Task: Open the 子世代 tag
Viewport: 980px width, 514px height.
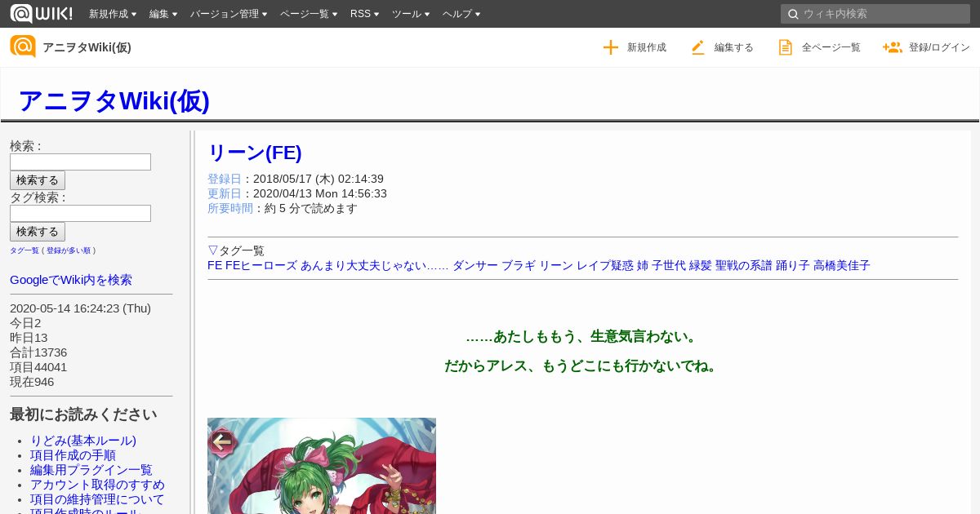Action: pyautogui.click(x=669, y=265)
